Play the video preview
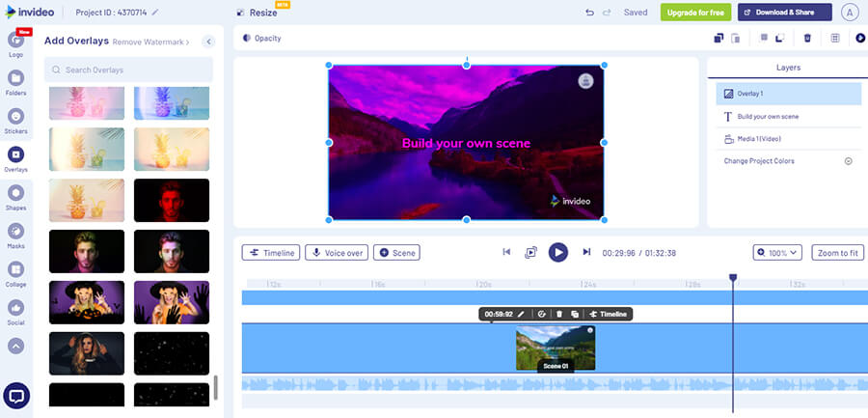Screen dimensions: 868x418 (557, 252)
